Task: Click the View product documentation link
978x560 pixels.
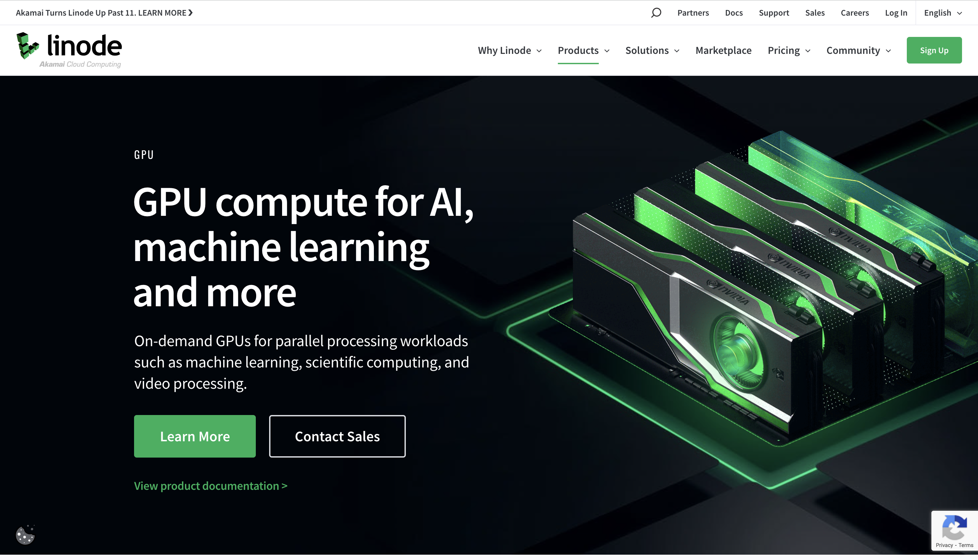Action: click(x=210, y=486)
